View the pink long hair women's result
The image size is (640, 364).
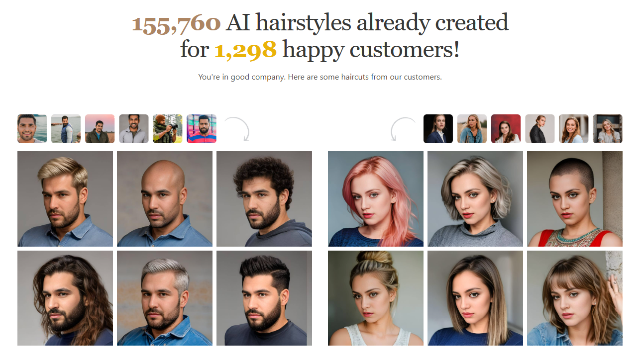(376, 199)
